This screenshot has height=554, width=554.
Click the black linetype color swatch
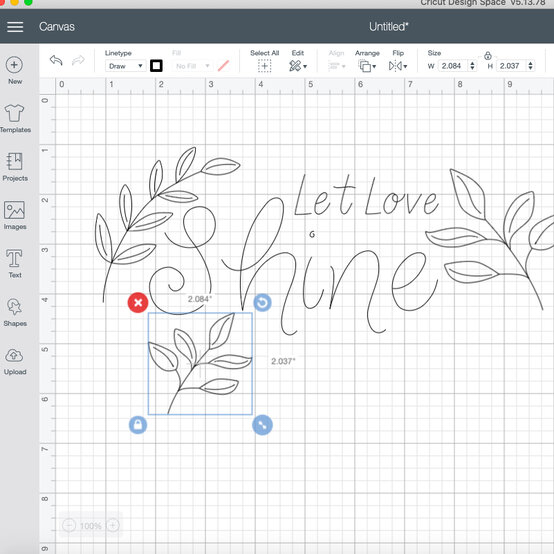(156, 66)
